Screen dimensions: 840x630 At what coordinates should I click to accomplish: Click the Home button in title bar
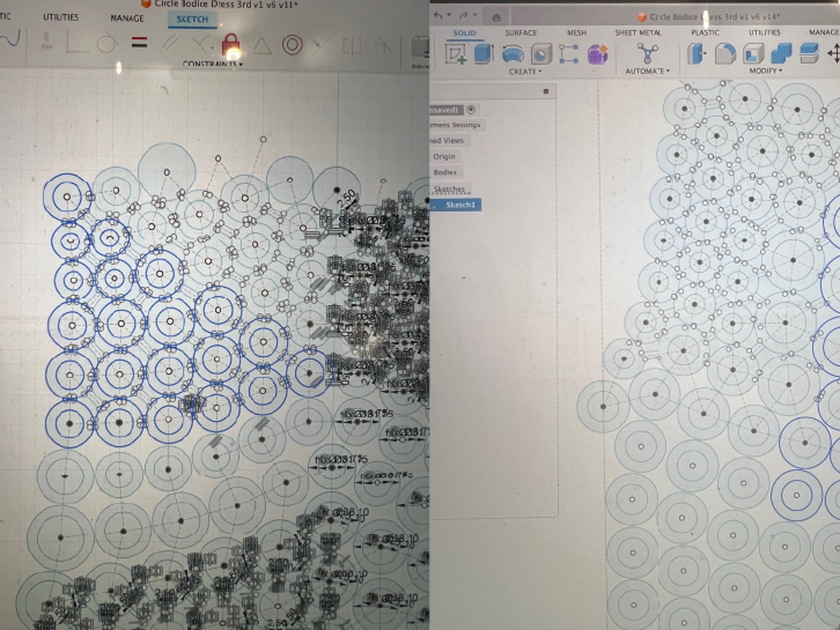pos(496,17)
